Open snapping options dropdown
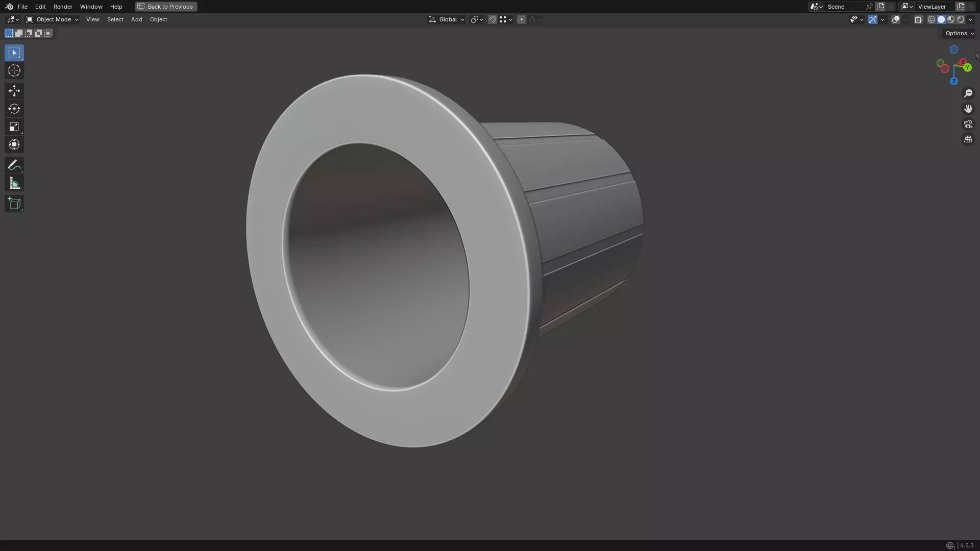The height and width of the screenshot is (551, 980). (x=506, y=19)
